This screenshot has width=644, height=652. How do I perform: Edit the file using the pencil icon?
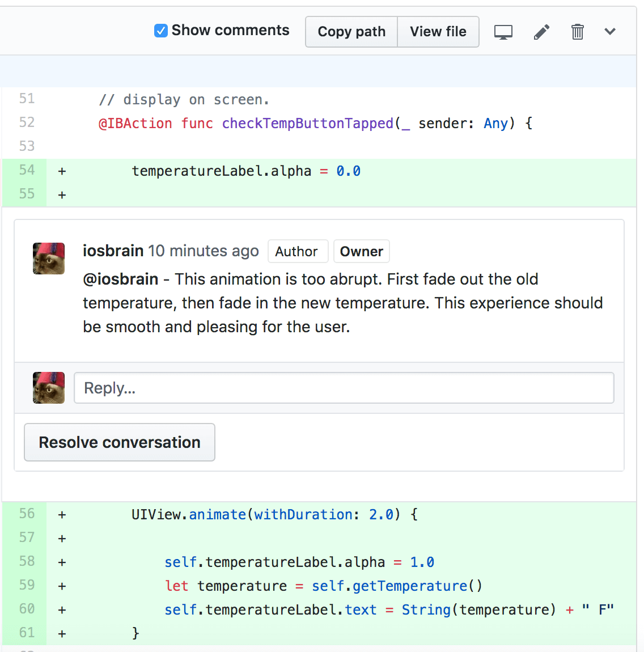point(541,32)
